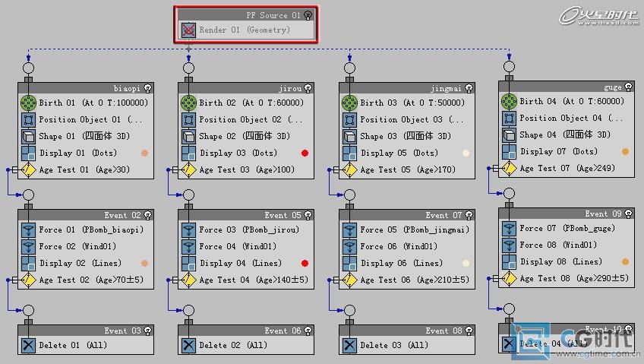Screen dimensions: 644x364
Task: Select the Age Test 03 diamond icon
Action: click(x=188, y=169)
